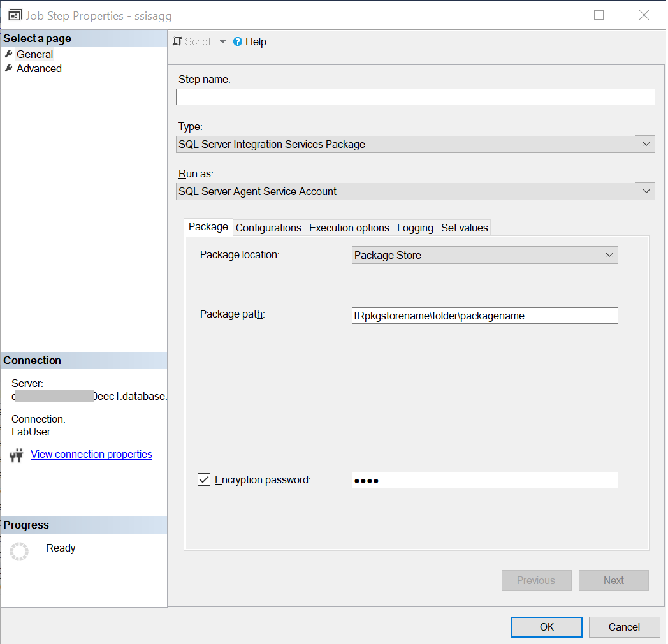
Task: Open the Logging tab
Action: click(415, 228)
